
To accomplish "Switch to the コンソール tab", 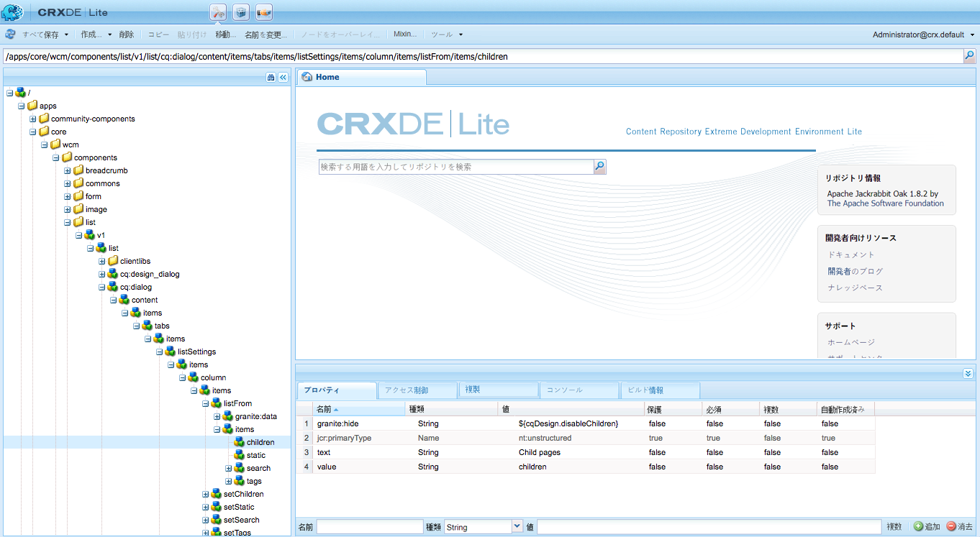I will (x=579, y=390).
